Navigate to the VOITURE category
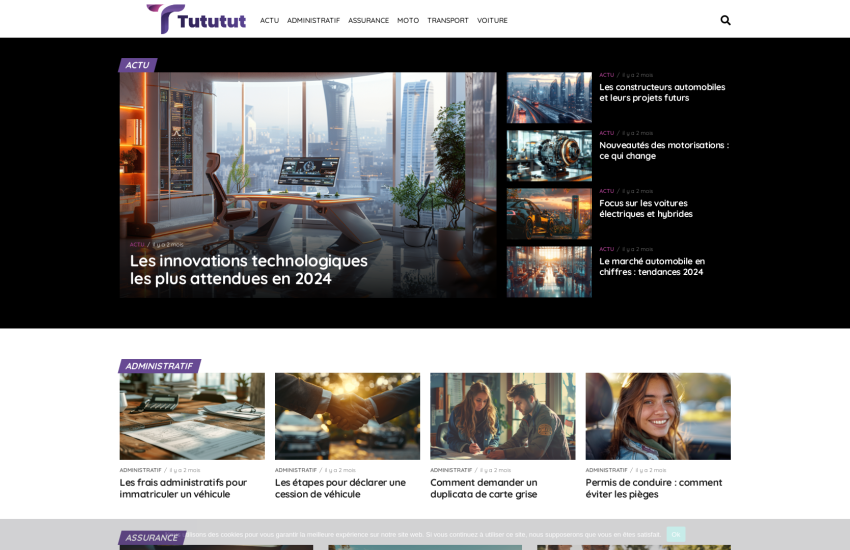850x550 pixels. point(492,20)
